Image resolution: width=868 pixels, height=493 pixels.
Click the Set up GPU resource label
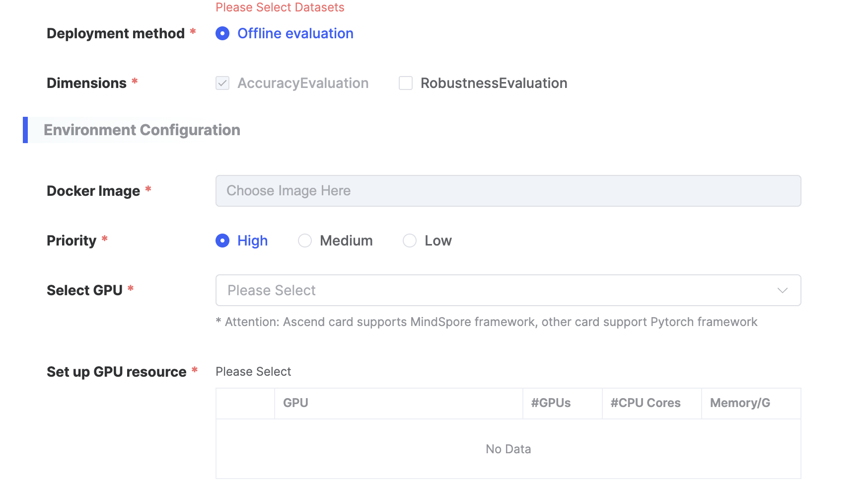[x=116, y=372]
